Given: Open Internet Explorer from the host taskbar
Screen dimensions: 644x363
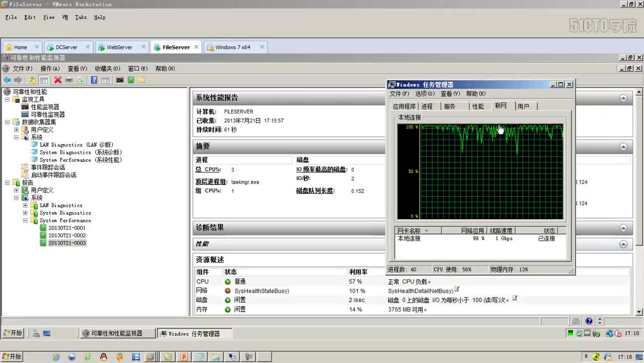Looking at the screenshot, I should [56, 357].
